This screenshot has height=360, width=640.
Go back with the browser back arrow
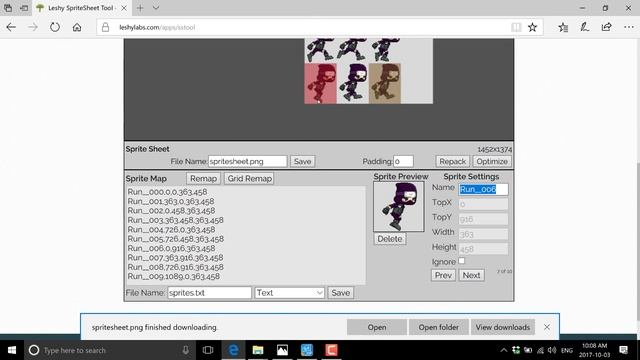pyautogui.click(x=11, y=27)
